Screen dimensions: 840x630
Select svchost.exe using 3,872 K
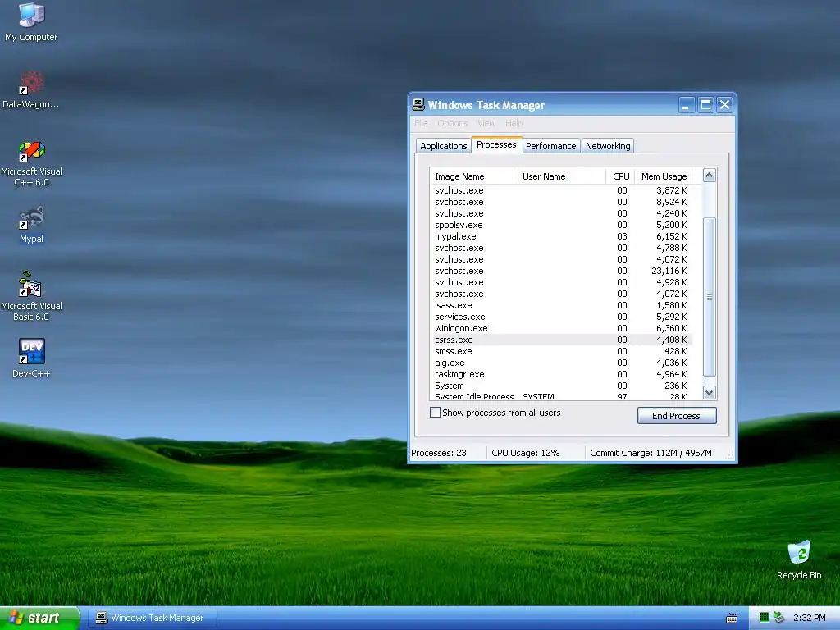coord(561,190)
